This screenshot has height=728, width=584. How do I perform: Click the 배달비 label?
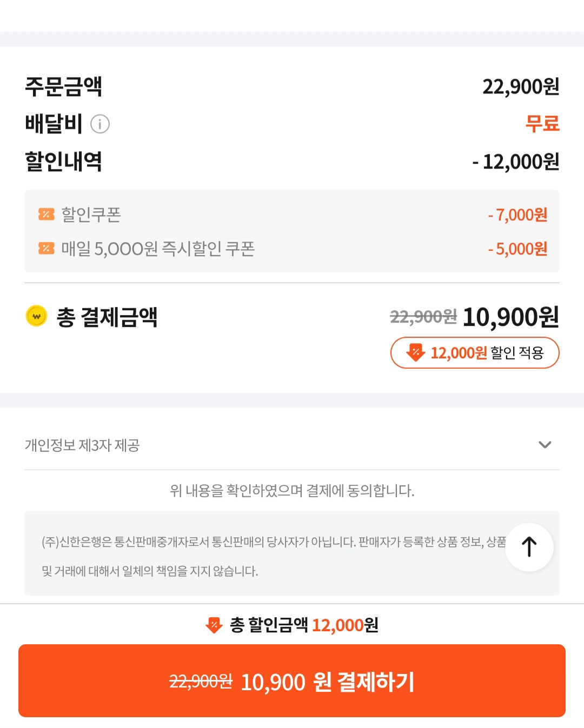pyautogui.click(x=54, y=124)
